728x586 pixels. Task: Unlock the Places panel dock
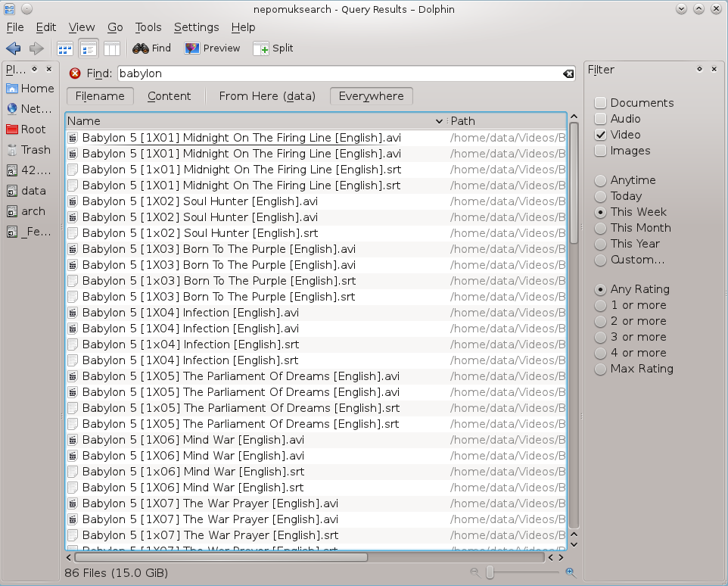(34, 69)
